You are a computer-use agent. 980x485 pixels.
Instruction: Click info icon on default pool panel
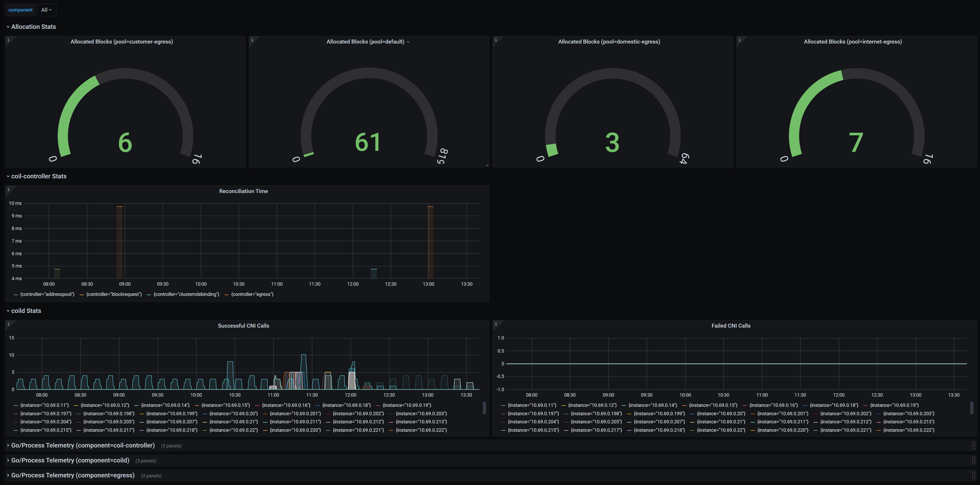click(252, 40)
